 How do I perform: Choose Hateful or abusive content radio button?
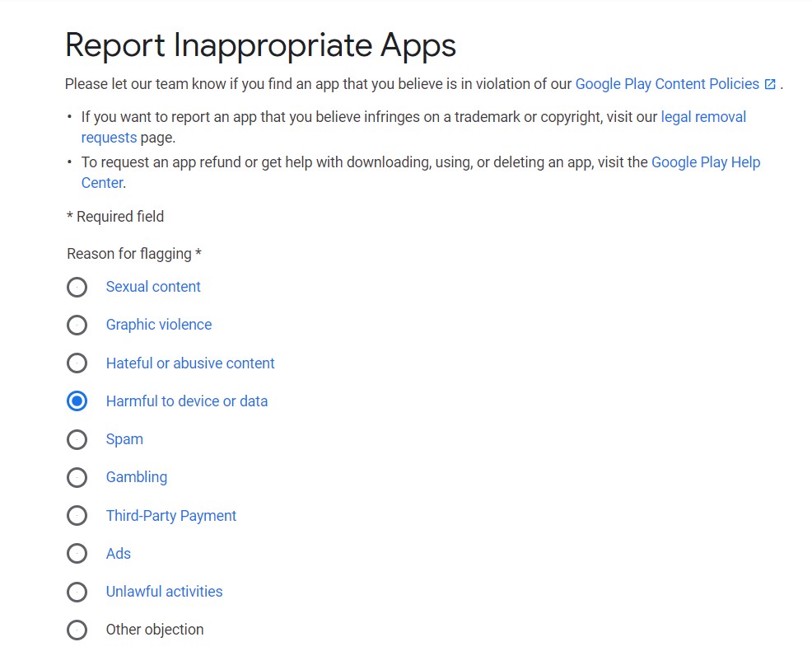[x=77, y=363]
